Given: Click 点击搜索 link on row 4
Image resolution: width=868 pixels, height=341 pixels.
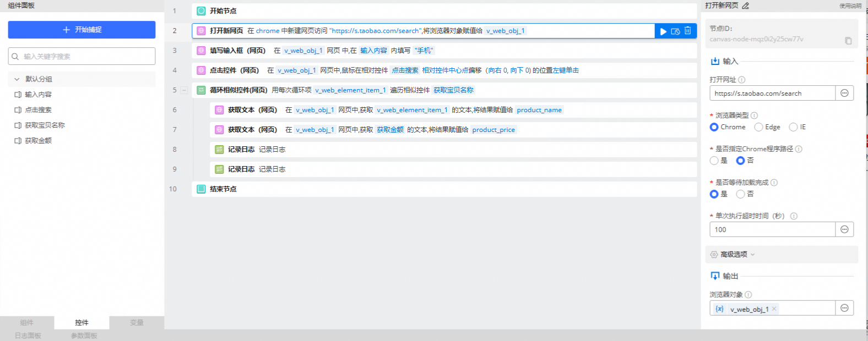Looking at the screenshot, I should coord(405,70).
